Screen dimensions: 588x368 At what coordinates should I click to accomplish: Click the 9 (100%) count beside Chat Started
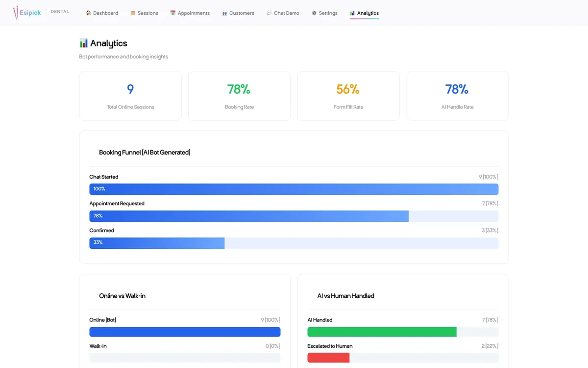(x=489, y=177)
